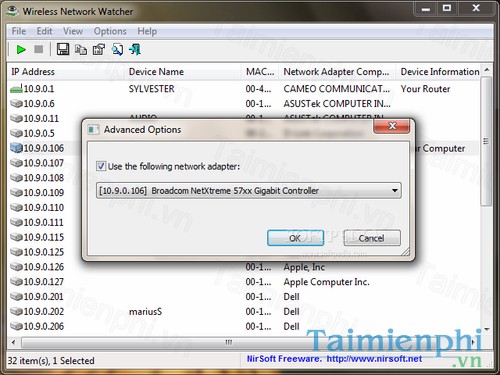Screen dimensions: 500x375
Task: Click the Device Information column header
Action: [438, 72]
